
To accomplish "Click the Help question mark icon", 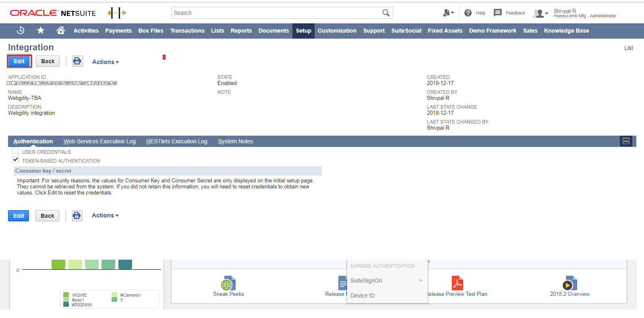I will (x=468, y=13).
